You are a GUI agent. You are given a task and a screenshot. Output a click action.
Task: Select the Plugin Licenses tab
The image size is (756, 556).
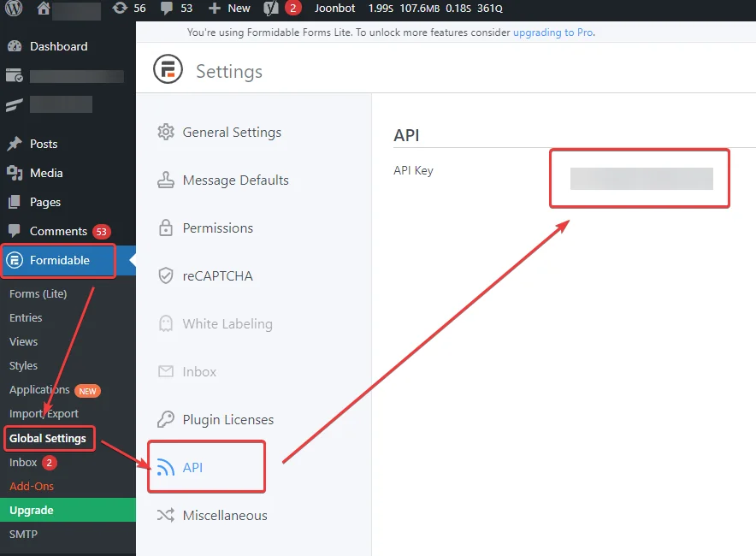[228, 419]
